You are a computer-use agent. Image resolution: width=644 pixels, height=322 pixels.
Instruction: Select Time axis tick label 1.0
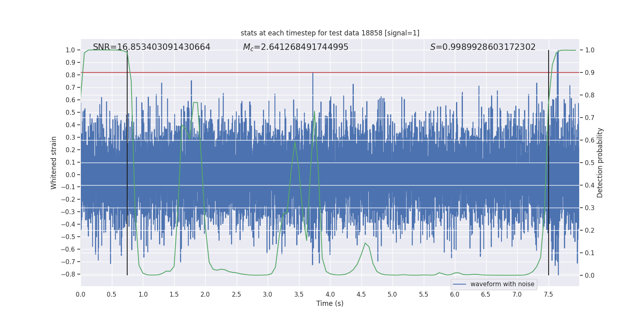tap(143, 294)
